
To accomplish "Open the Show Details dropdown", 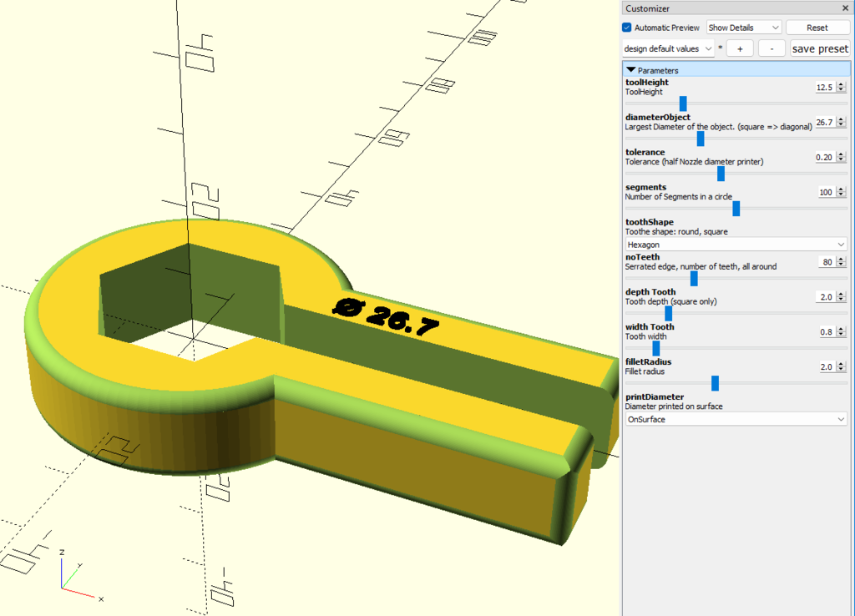I will [x=744, y=28].
